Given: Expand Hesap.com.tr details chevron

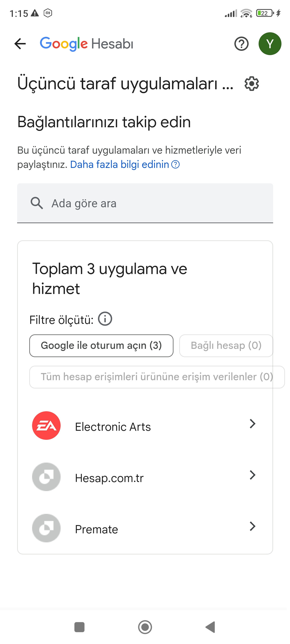Looking at the screenshot, I should click(252, 475).
